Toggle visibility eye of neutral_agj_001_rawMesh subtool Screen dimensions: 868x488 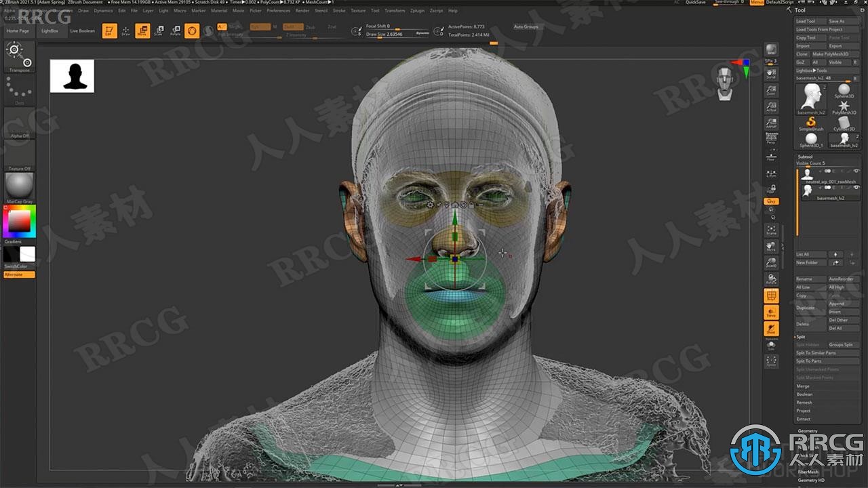click(x=856, y=171)
